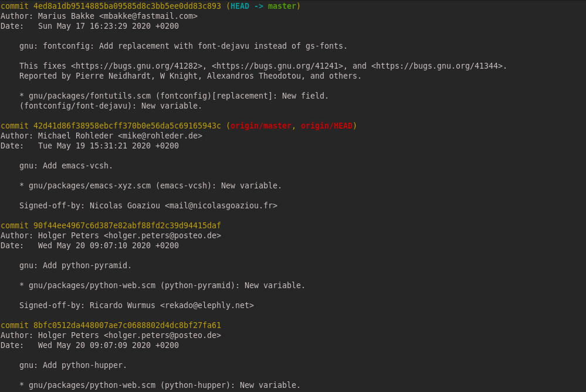Click the "gnu: Add emacs-vcsh." commit subject
586x392 pixels.
tap(66, 165)
